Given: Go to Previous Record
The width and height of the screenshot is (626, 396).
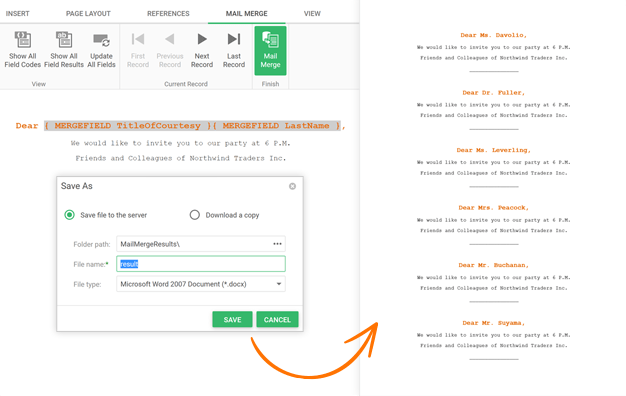Looking at the screenshot, I should [x=170, y=50].
